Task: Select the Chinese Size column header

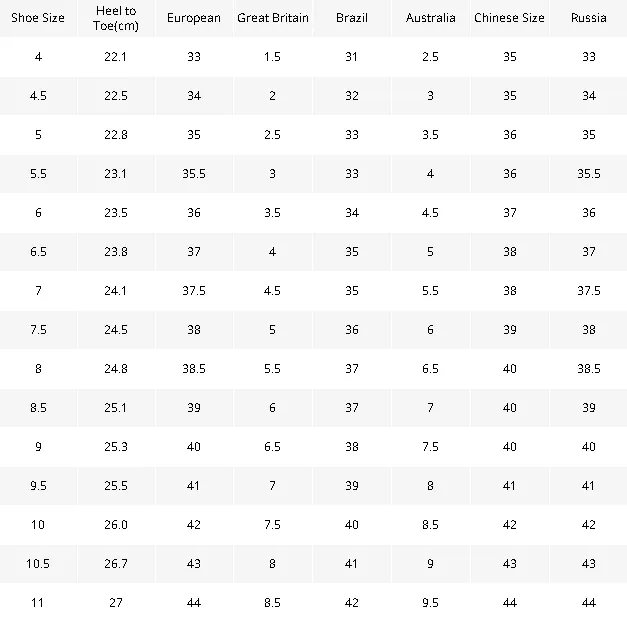Action: tap(509, 18)
